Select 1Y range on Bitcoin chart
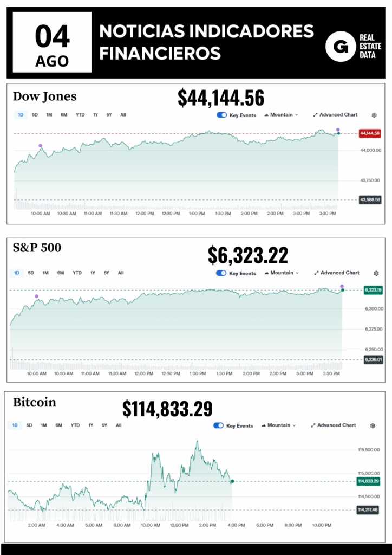The image size is (392, 555). click(x=90, y=425)
